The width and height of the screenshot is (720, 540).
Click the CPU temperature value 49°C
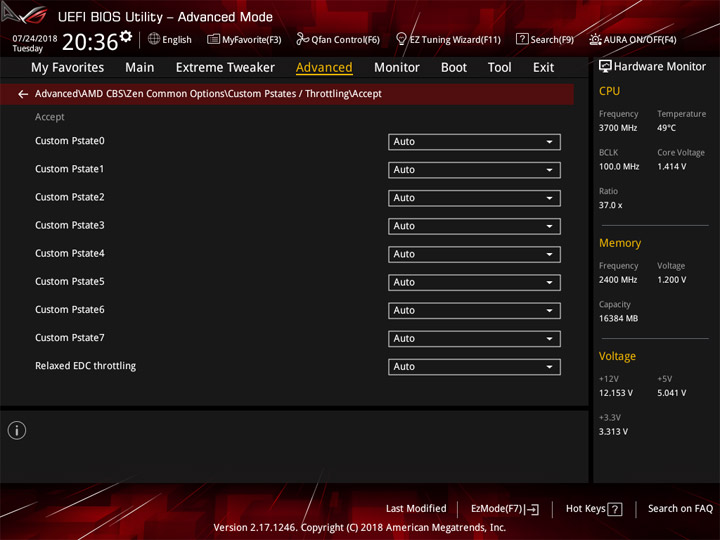click(x=666, y=128)
